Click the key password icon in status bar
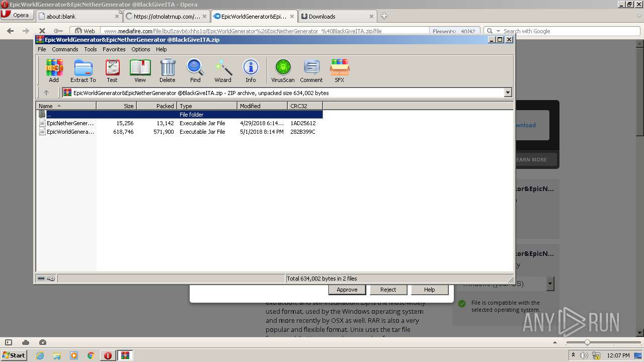The height and width of the screenshot is (362, 644). point(51,279)
